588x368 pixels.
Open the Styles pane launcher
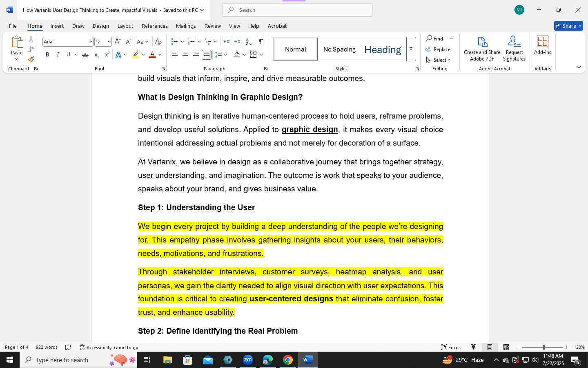(x=417, y=69)
